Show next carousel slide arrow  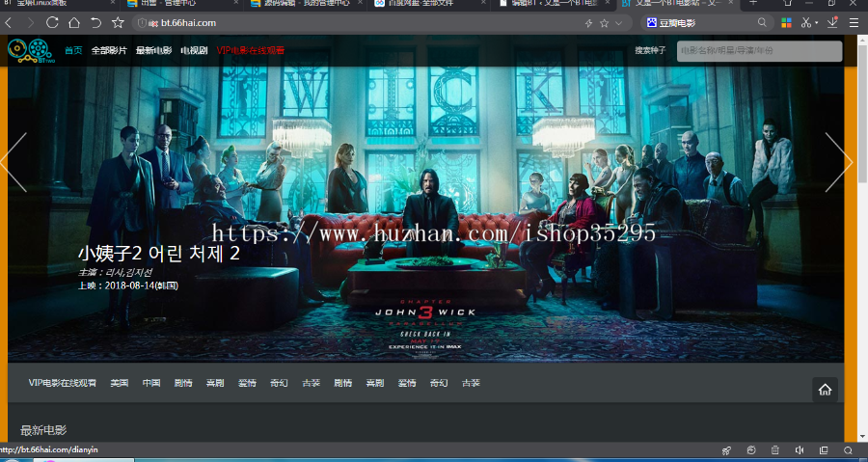pos(839,162)
